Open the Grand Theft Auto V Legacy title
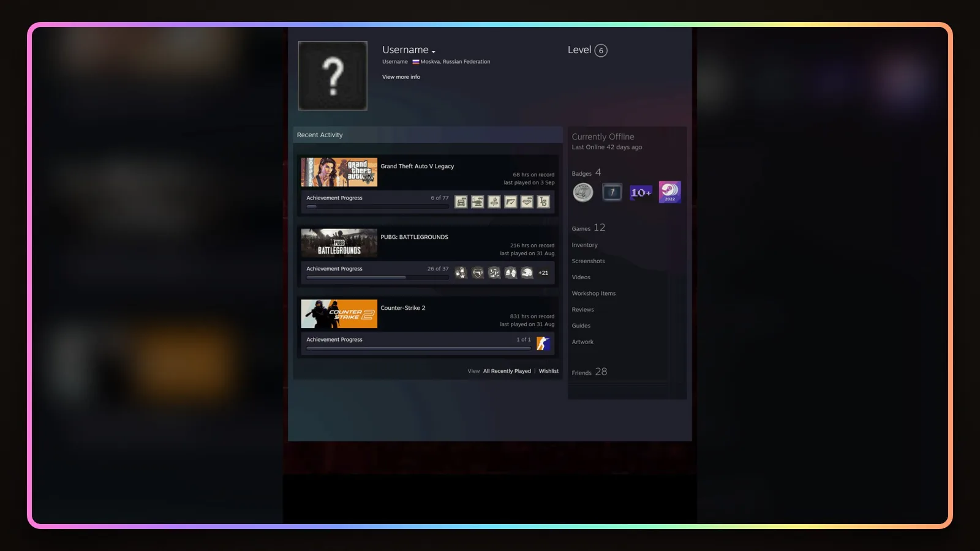Screen dimensions: 980x551 (418, 167)
